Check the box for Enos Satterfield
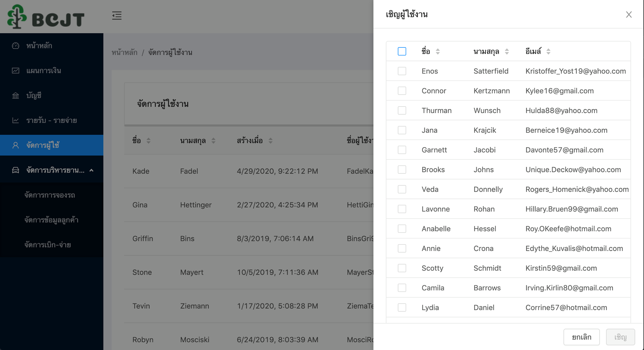This screenshot has width=644, height=350. 402,71
